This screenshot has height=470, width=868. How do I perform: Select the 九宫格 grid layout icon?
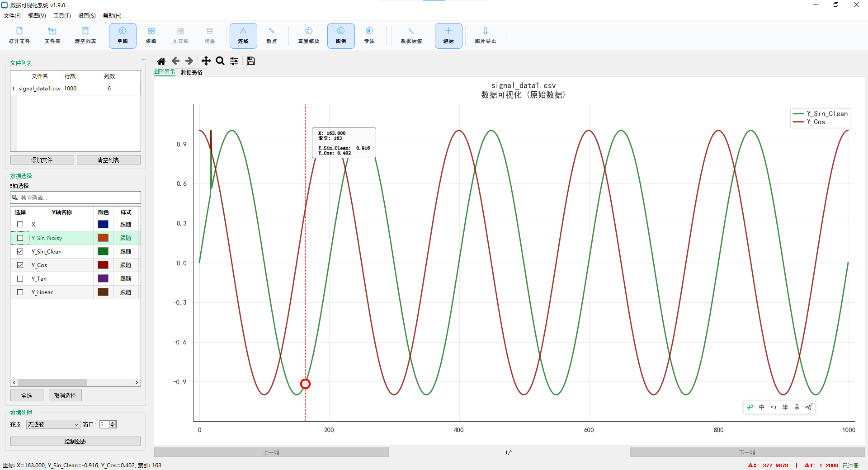(180, 35)
